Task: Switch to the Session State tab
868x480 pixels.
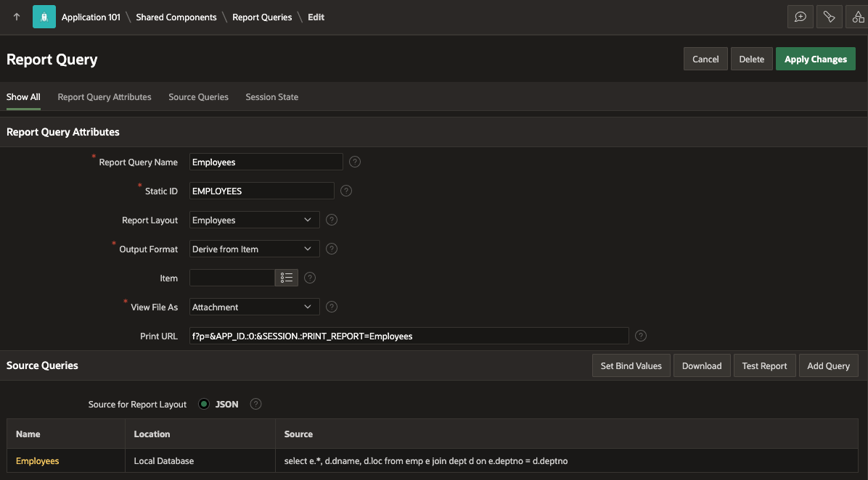Action: [x=271, y=96]
